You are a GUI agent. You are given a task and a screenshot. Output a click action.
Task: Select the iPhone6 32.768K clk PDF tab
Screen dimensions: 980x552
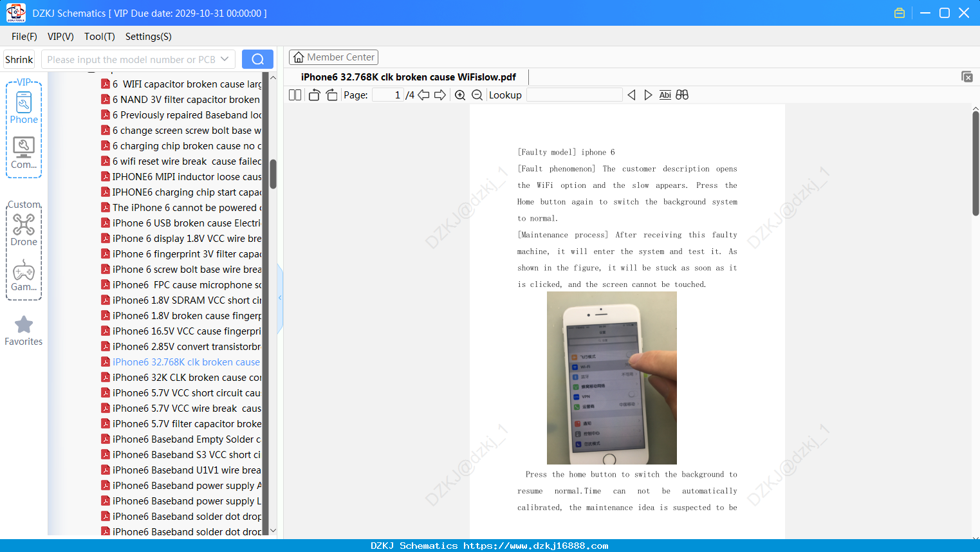pos(409,77)
